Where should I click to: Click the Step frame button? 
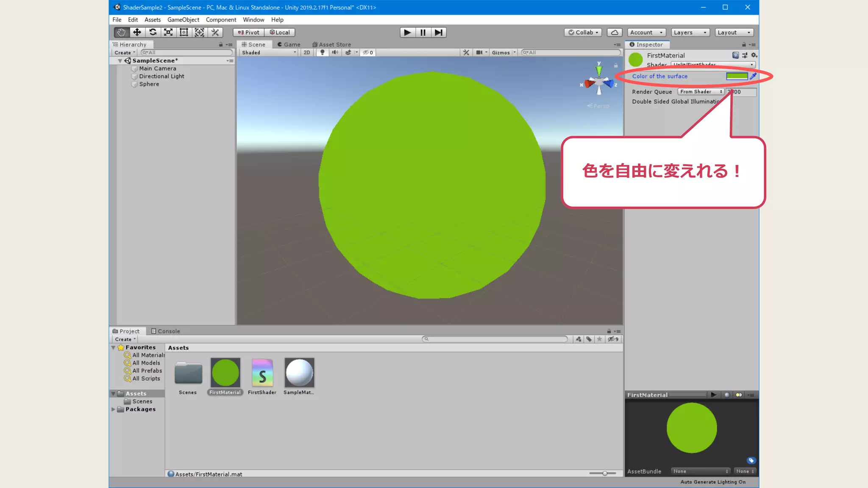click(x=439, y=32)
